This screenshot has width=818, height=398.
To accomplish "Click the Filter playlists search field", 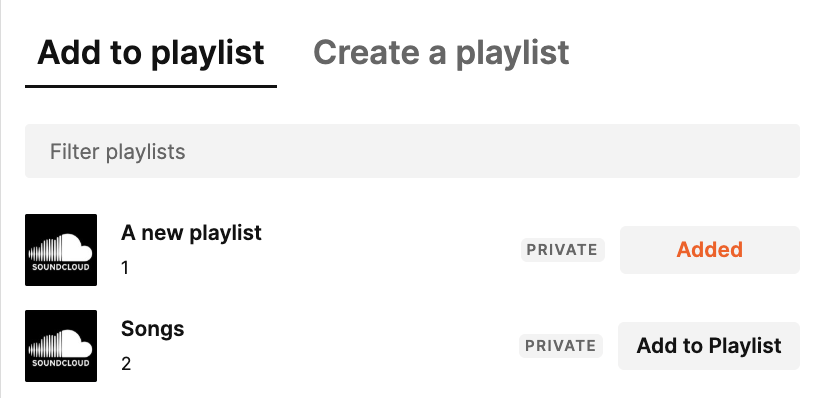I will click(412, 151).
